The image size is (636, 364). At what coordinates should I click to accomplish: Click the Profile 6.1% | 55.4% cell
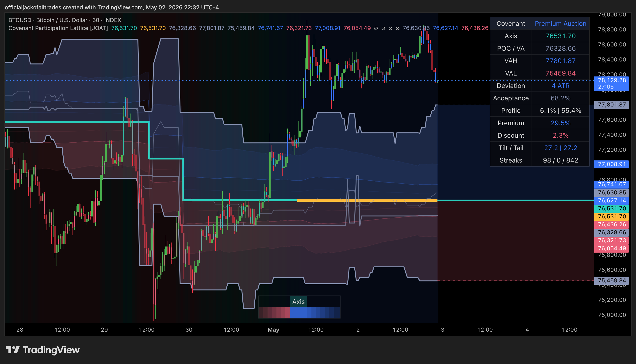tap(560, 110)
